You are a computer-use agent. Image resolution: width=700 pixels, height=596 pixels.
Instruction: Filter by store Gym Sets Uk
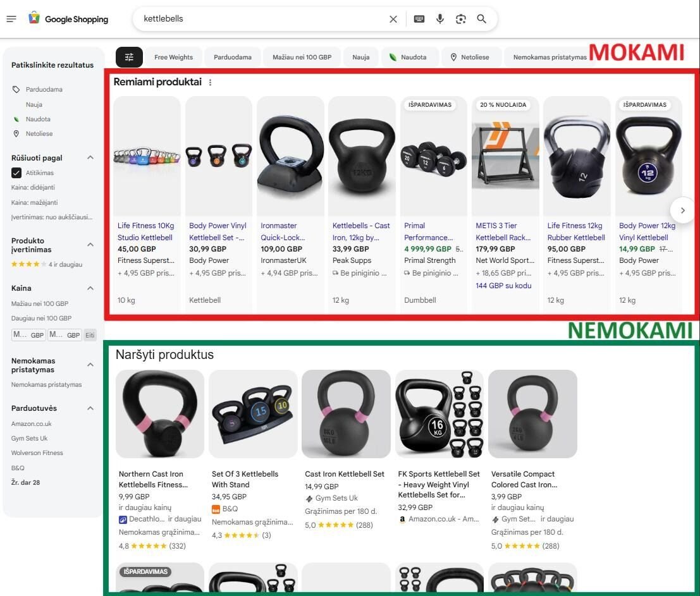[x=30, y=439]
